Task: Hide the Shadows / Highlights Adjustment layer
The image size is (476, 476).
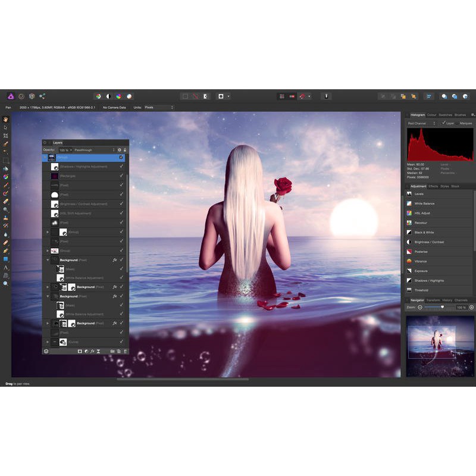Action: point(121,167)
